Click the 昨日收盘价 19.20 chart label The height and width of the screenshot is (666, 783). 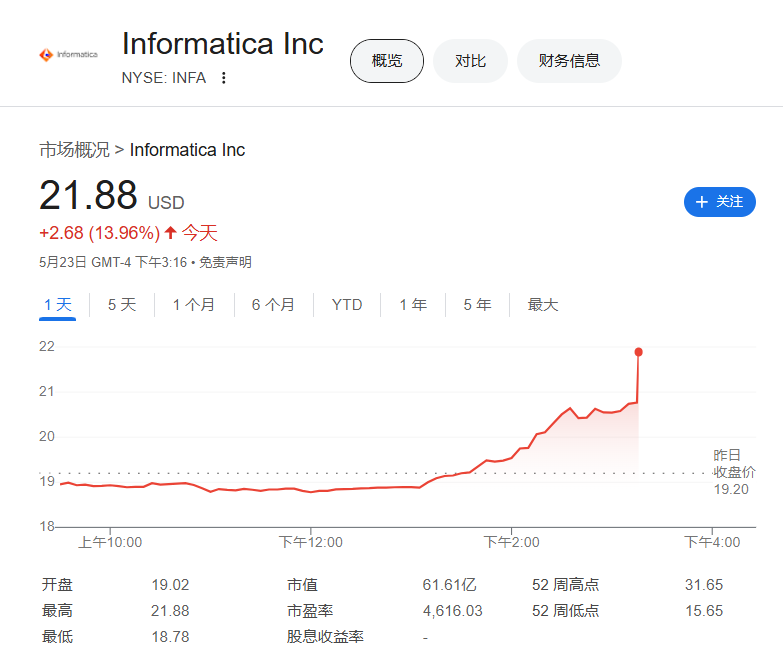(x=734, y=472)
